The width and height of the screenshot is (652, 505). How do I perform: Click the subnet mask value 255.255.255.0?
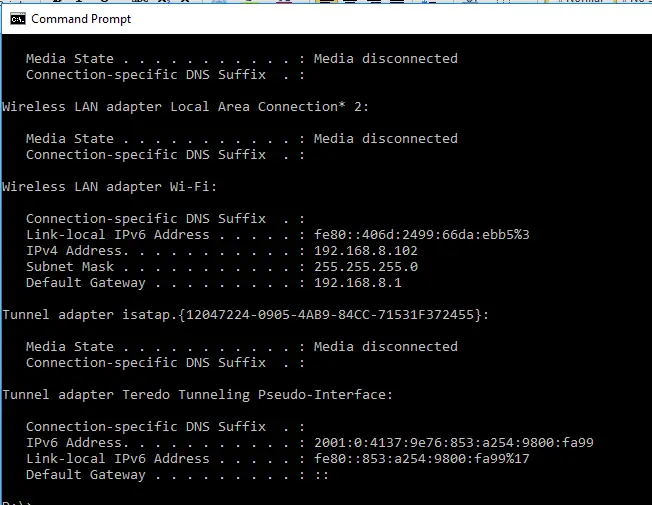click(x=366, y=267)
